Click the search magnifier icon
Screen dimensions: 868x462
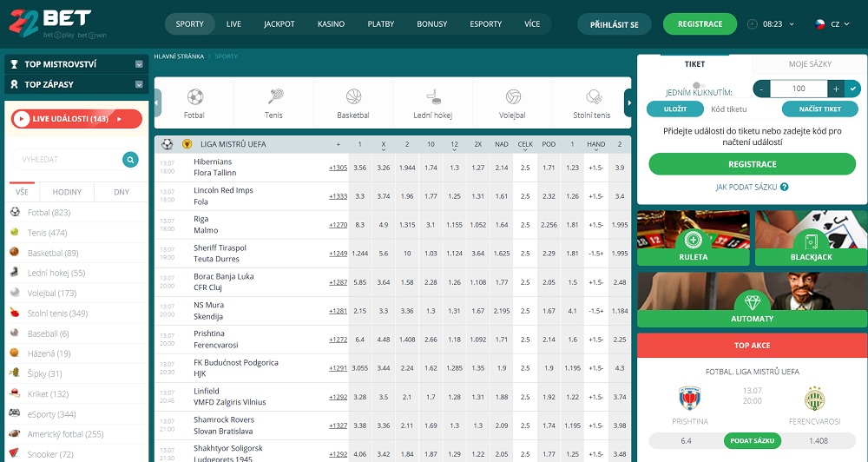(130, 160)
